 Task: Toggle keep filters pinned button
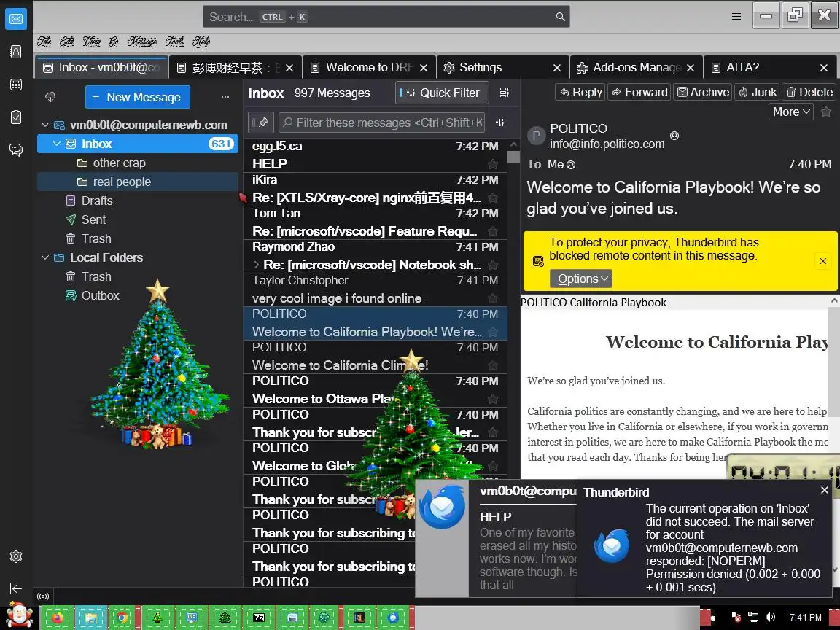[x=261, y=122]
